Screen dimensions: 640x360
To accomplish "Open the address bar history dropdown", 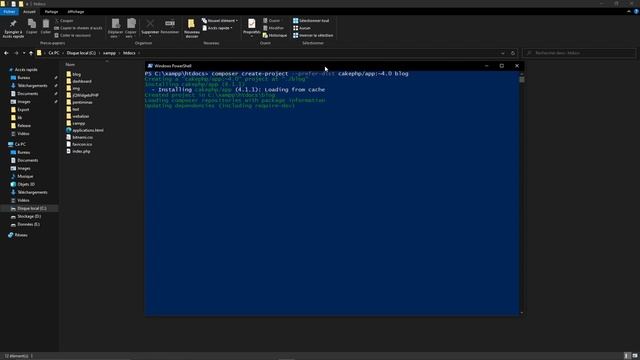I will click(503, 53).
